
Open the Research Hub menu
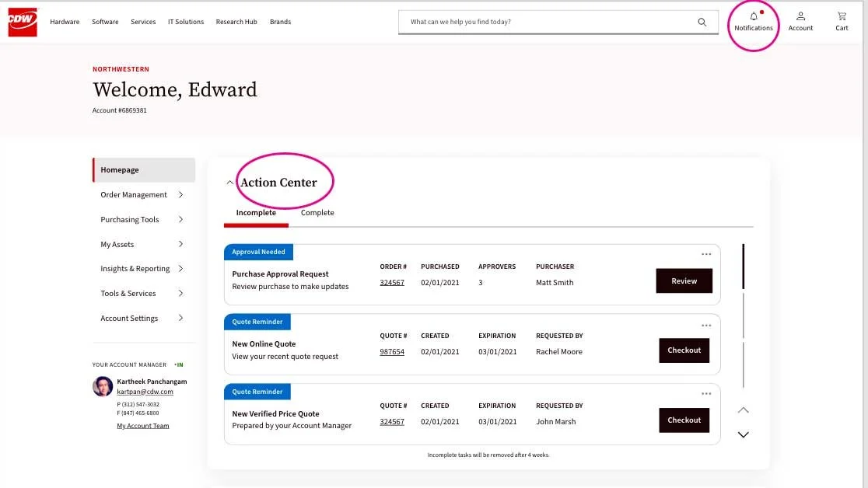[x=236, y=22]
